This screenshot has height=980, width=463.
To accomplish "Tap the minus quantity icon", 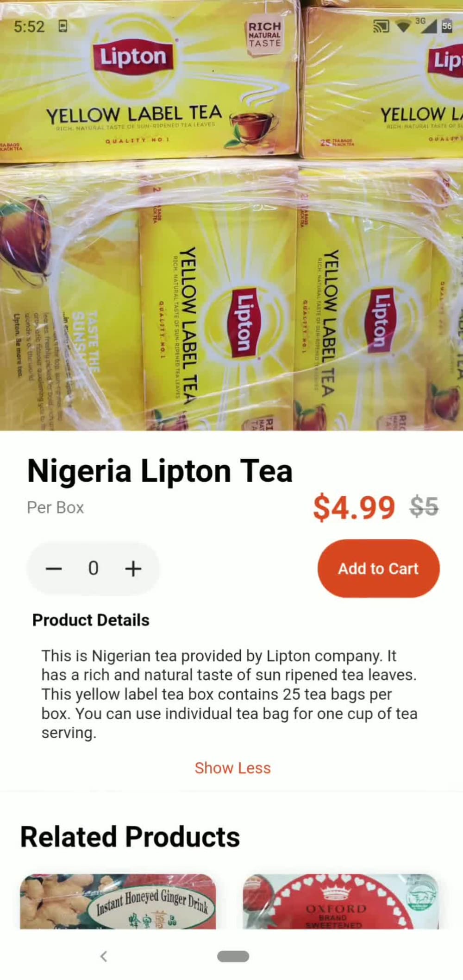I will pos(54,569).
